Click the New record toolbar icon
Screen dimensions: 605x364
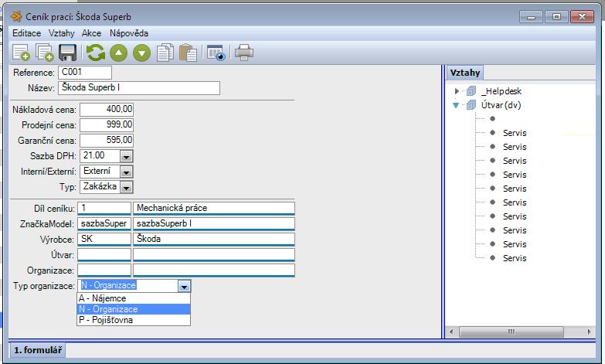(x=21, y=53)
